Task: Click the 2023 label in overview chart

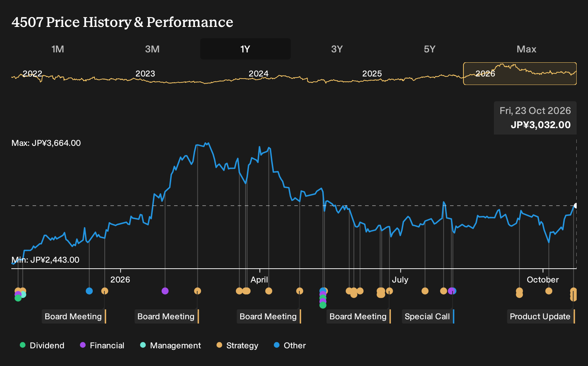Action: tap(145, 74)
